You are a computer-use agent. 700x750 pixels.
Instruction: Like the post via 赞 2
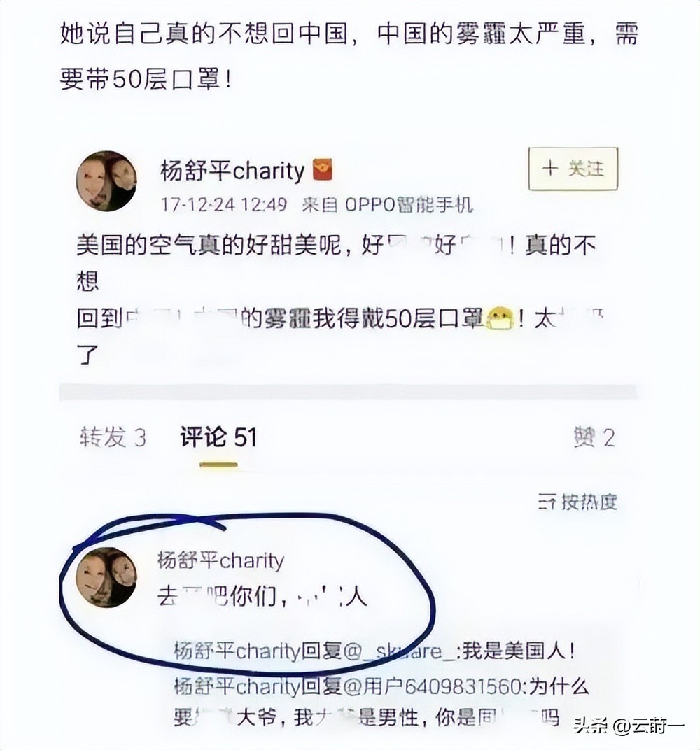[594, 437]
